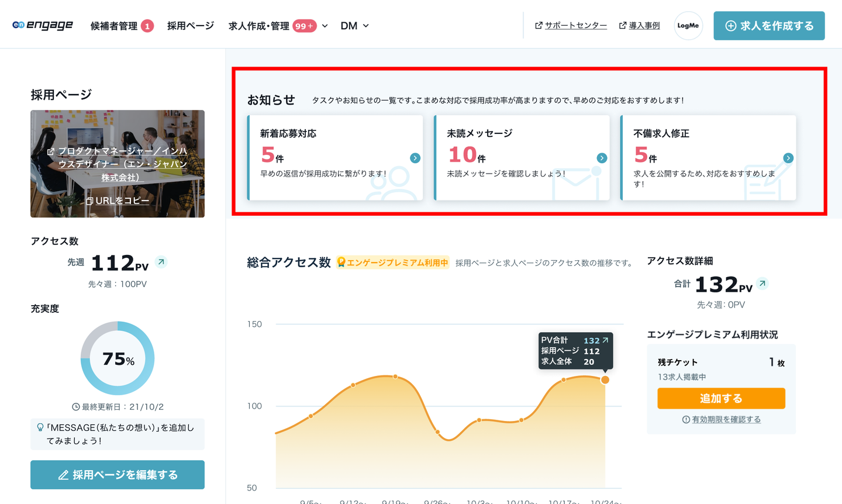Image resolution: width=842 pixels, height=504 pixels.
Task: Click chart low point near 9/26
Action: click(x=437, y=432)
